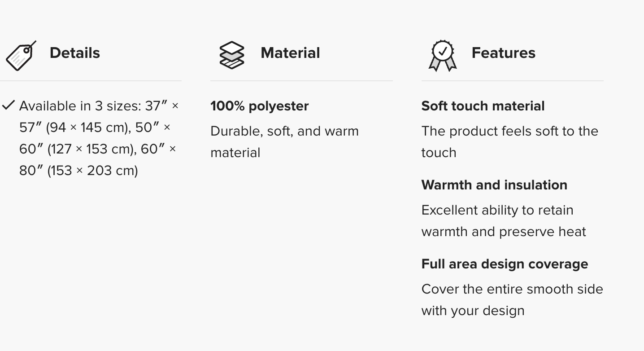Click the "Warmth and insulation" feature title

pyautogui.click(x=494, y=185)
